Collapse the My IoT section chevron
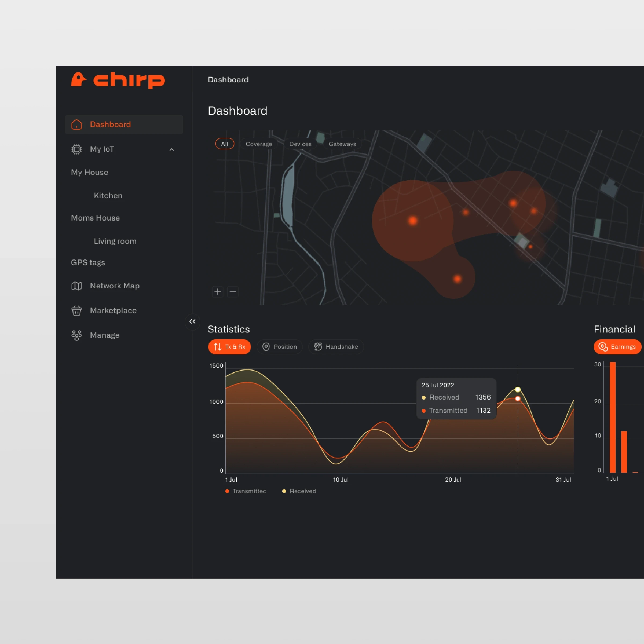This screenshot has width=644, height=644. coord(172,150)
